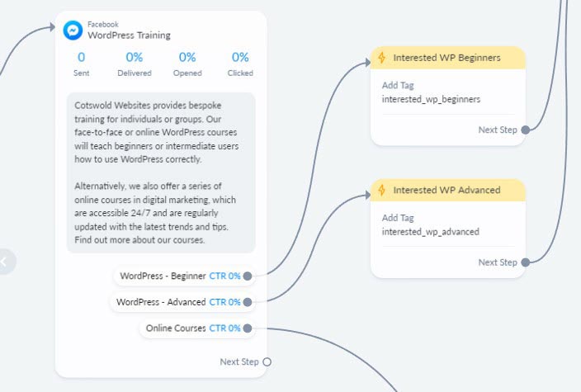Click Next Step dot on Interested WP Beginners
Image resolution: width=581 pixels, height=392 pixels.
(526, 130)
